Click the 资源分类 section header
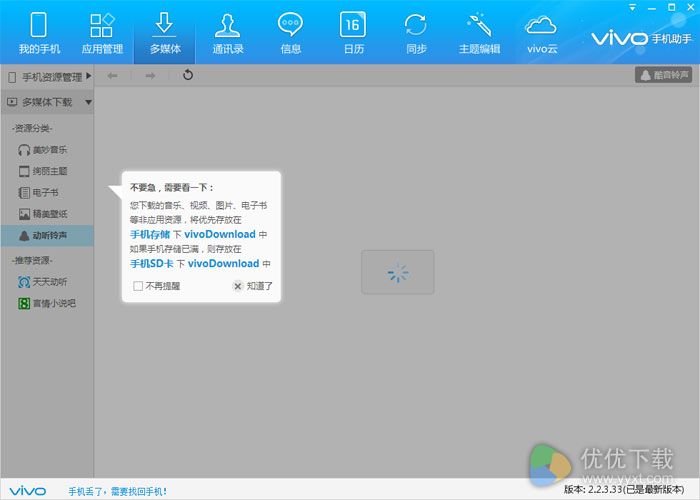The height and width of the screenshot is (500, 700). coord(32,129)
